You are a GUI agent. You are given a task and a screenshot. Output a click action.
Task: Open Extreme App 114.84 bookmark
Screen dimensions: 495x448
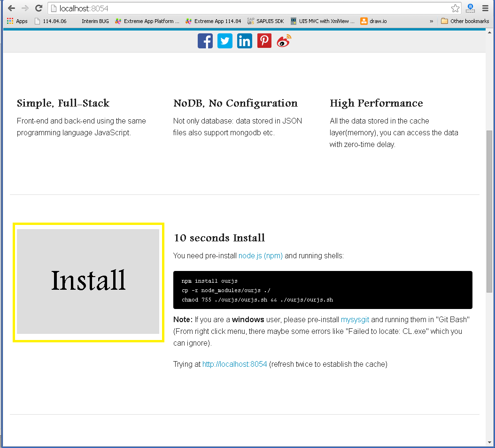pyautogui.click(x=213, y=21)
